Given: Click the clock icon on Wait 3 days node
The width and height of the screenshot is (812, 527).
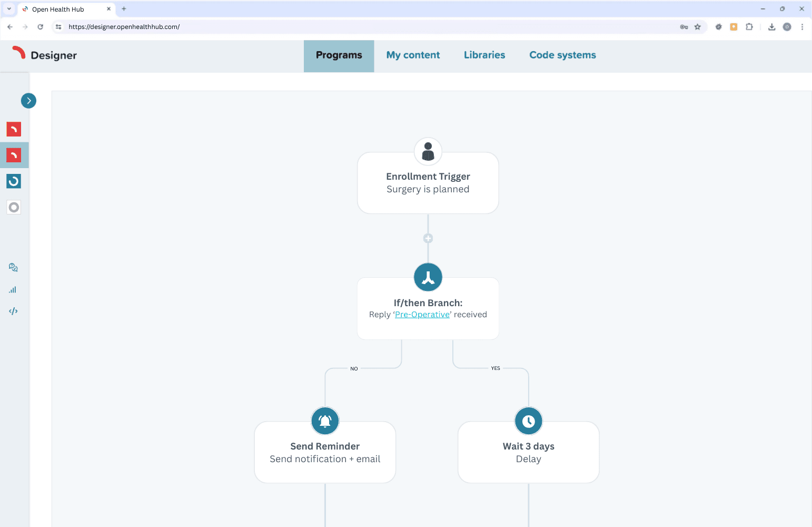Looking at the screenshot, I should [x=528, y=421].
